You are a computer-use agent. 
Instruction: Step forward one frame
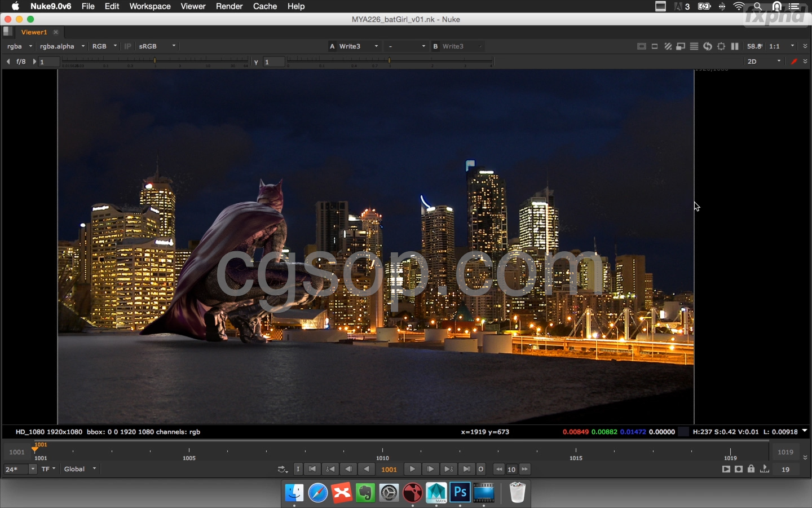(x=430, y=469)
